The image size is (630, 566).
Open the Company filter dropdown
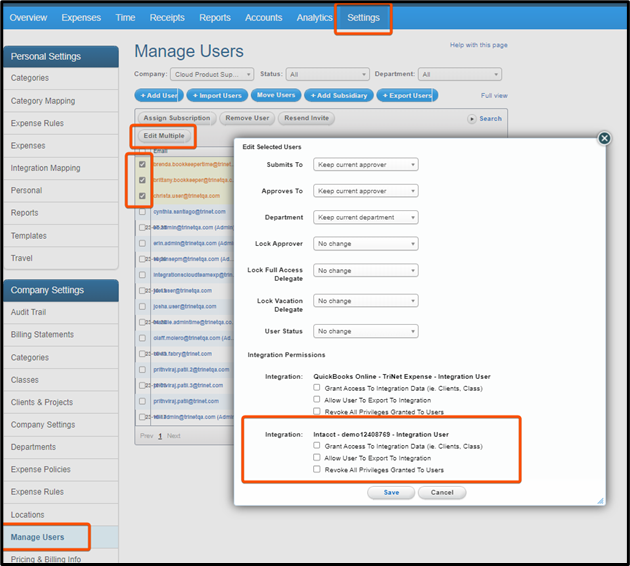tap(211, 74)
